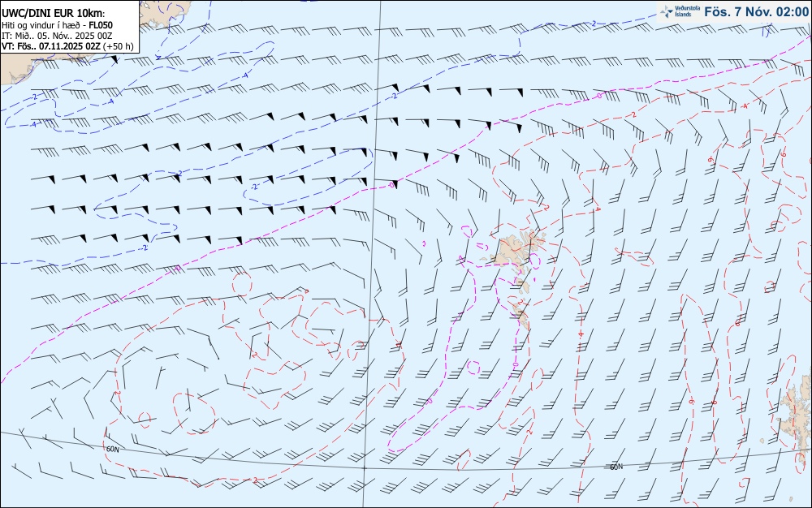Click the 'Hiti og vindur í hæð - FL050' line
Screen dimensions: 812x508
tap(57, 25)
